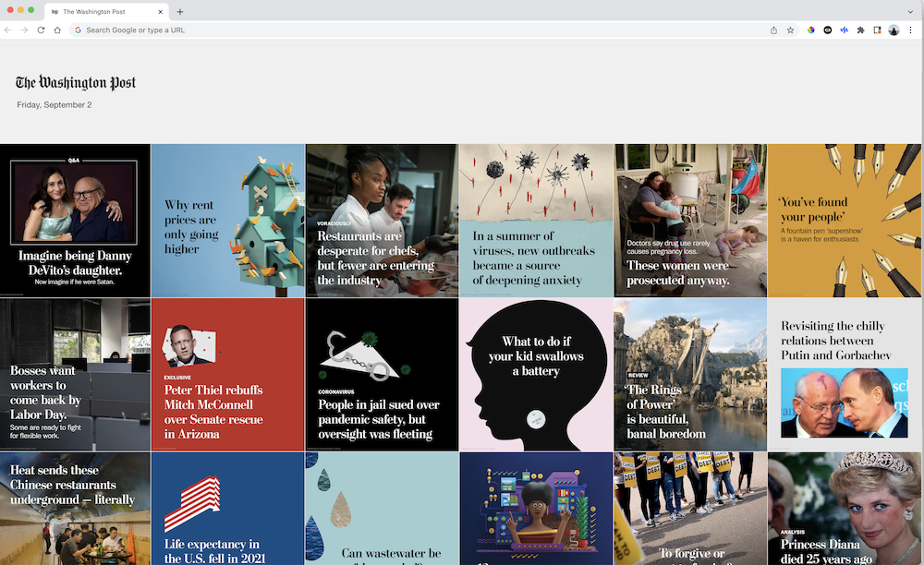This screenshot has height=565, width=924.
Task: Select The Washington Post tab
Action: 107,12
